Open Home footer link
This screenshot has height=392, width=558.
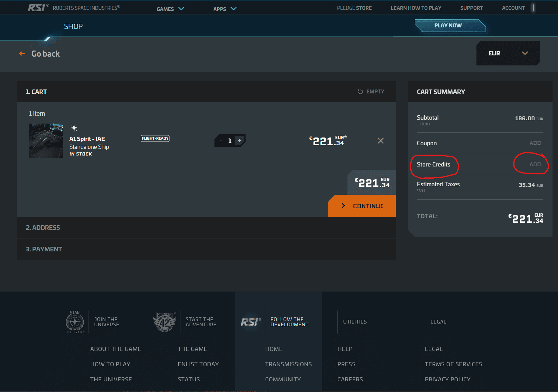point(274,349)
